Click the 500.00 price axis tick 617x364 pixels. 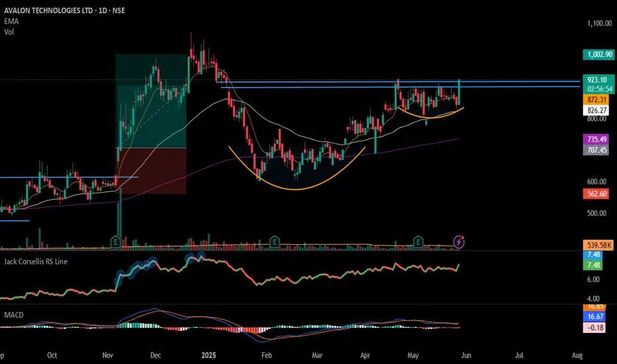click(x=596, y=213)
